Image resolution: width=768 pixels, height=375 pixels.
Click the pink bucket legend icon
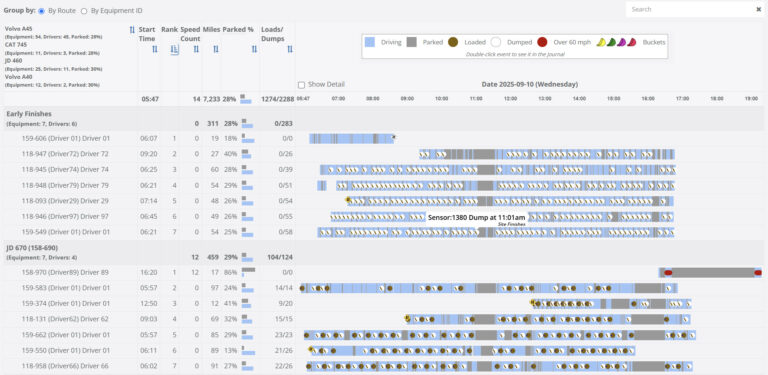[x=632, y=43]
